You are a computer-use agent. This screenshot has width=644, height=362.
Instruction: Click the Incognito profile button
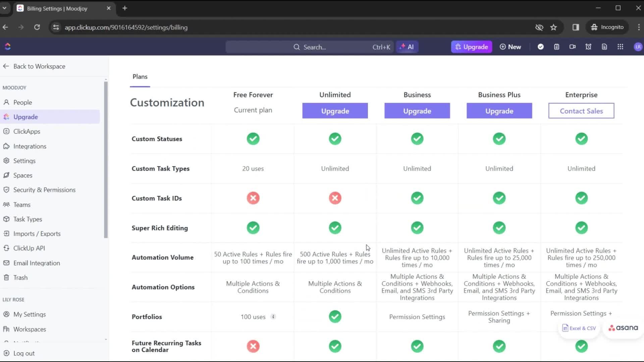[607, 27]
